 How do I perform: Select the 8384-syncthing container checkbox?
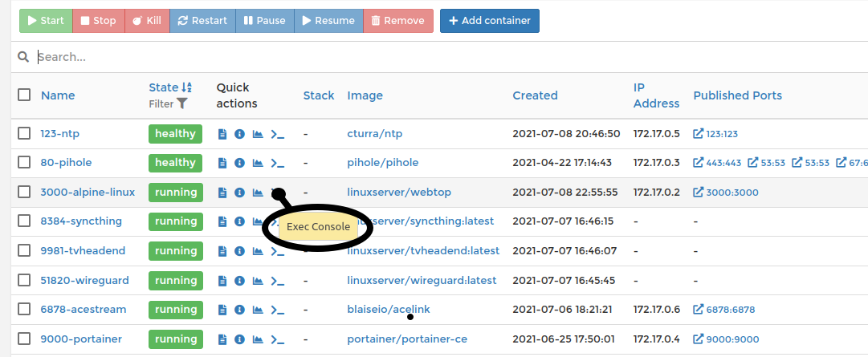click(x=25, y=221)
